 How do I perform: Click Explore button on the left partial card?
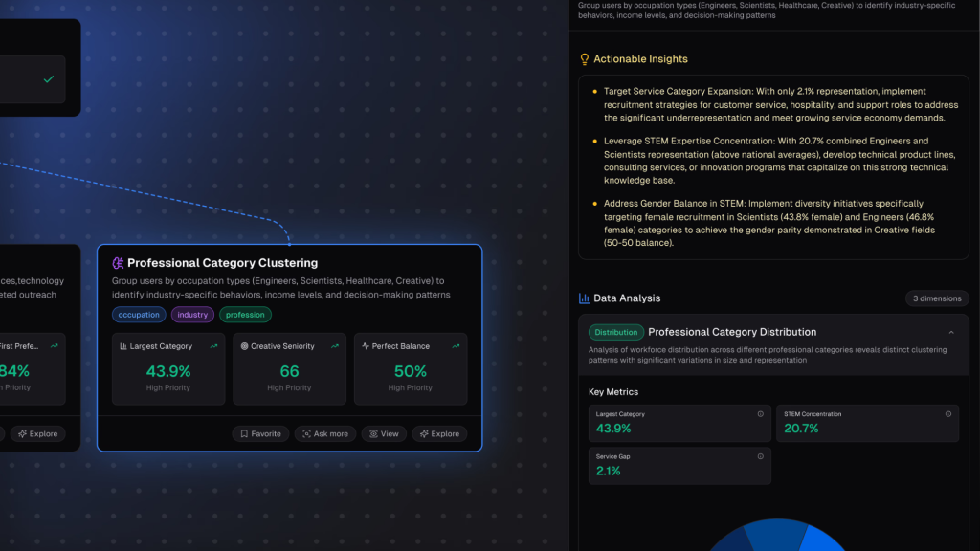point(37,433)
